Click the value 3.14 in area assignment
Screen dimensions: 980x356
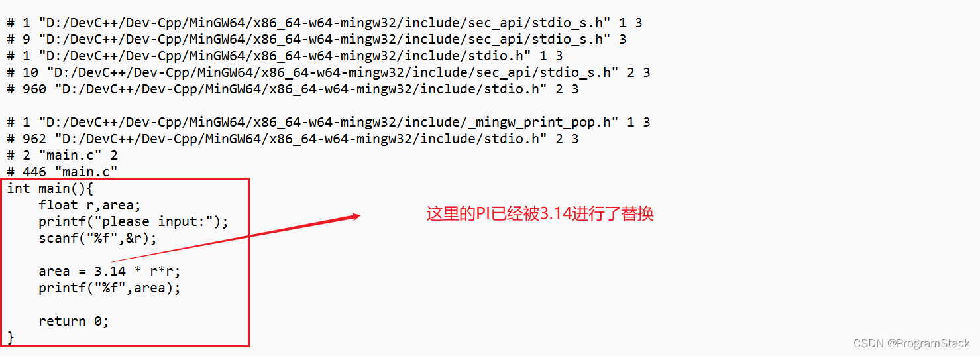[x=110, y=271]
